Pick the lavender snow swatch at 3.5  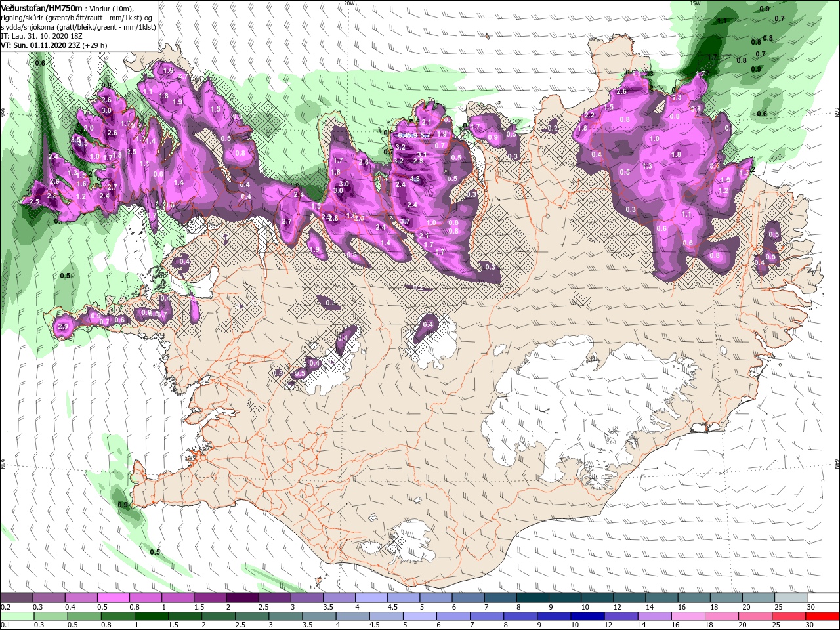coord(339,598)
